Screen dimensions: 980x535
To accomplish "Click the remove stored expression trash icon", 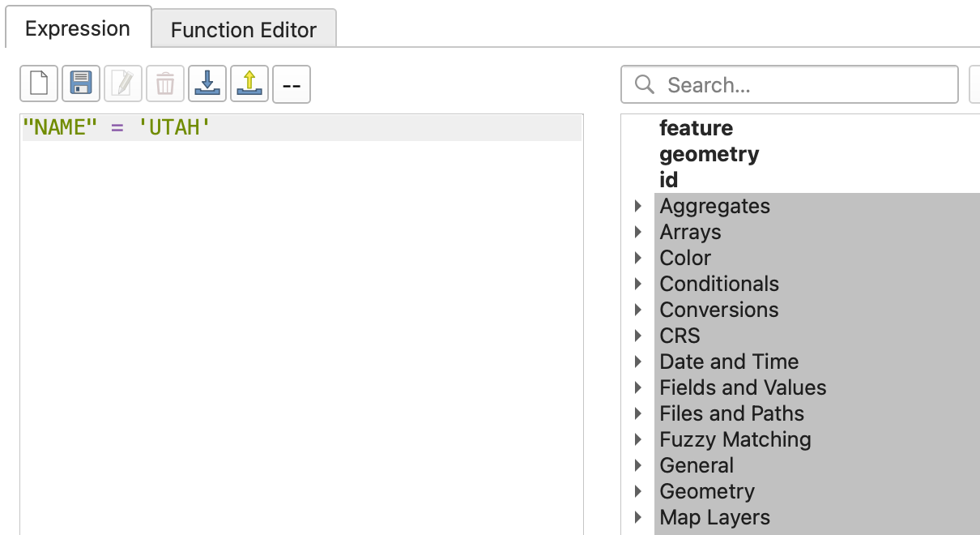I will (165, 83).
